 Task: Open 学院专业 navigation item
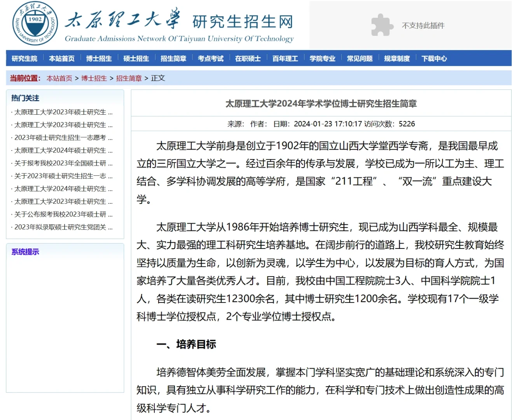pos(323,58)
